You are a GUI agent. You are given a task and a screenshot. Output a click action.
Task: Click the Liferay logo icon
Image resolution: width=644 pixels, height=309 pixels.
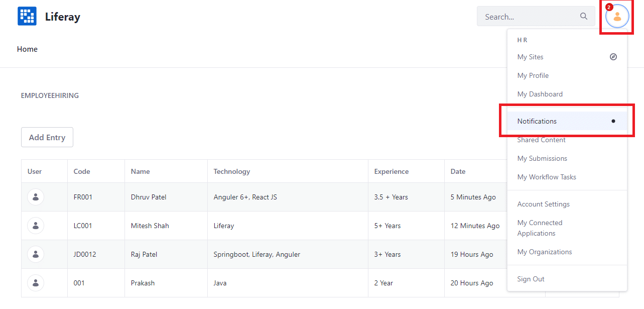click(27, 16)
